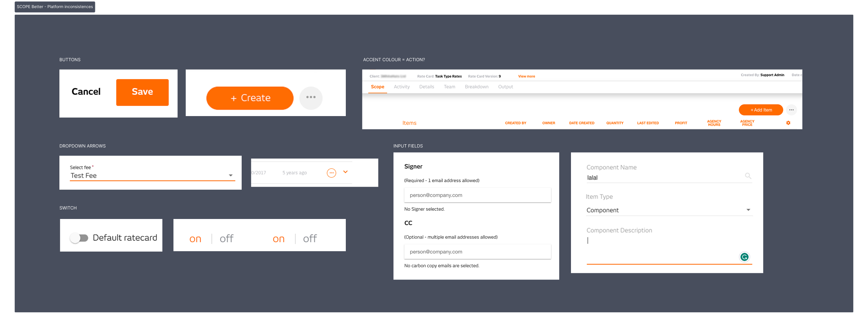Click the 'Support Admin' created by text
The width and height of the screenshot is (868, 327).
click(x=772, y=75)
